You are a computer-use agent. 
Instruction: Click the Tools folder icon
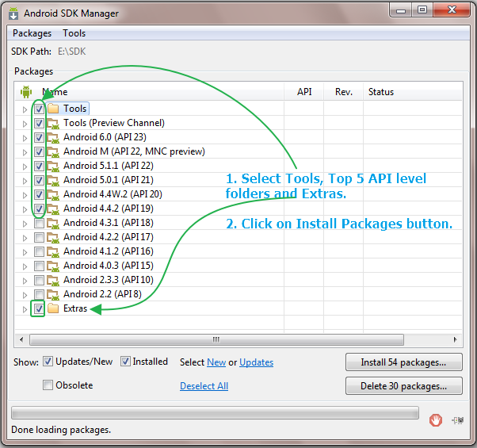pos(53,109)
